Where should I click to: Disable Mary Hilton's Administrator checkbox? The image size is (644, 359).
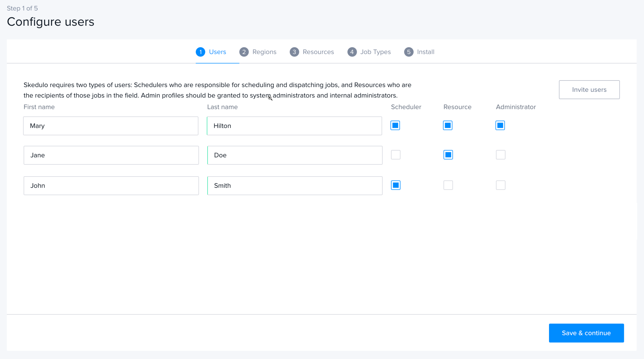pos(500,125)
